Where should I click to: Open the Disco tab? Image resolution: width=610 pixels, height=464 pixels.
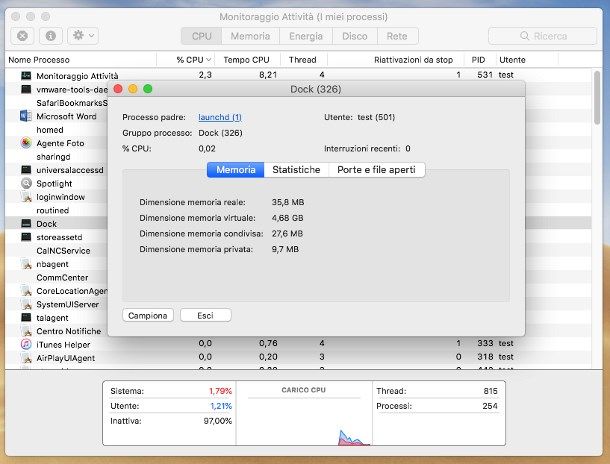[x=354, y=36]
